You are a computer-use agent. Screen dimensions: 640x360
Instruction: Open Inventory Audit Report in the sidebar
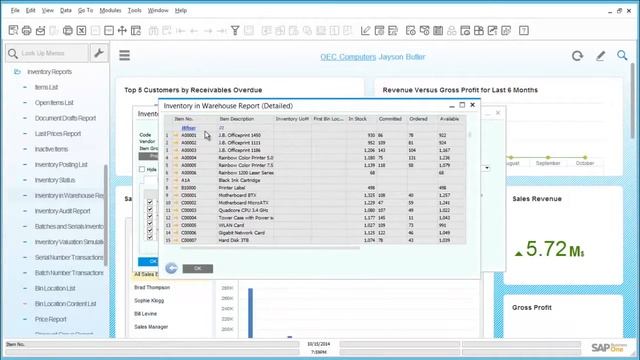62,211
